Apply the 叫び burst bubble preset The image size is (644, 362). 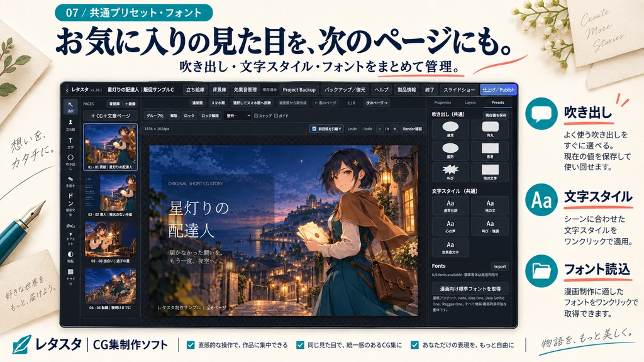point(450,172)
